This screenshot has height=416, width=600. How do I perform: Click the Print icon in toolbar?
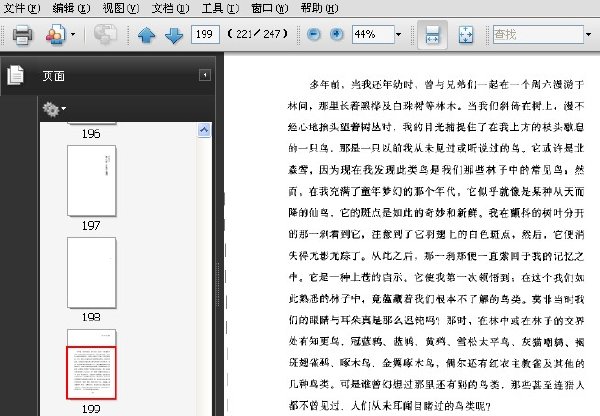click(22, 35)
